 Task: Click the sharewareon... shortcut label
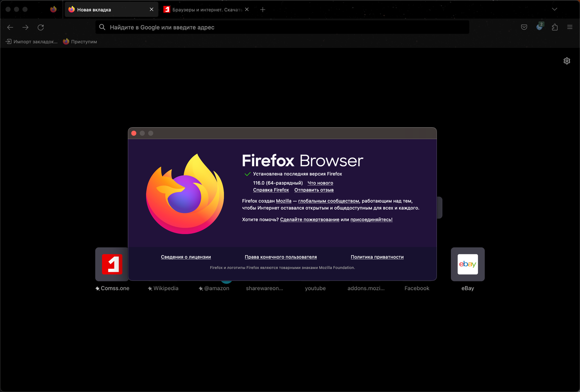point(264,288)
